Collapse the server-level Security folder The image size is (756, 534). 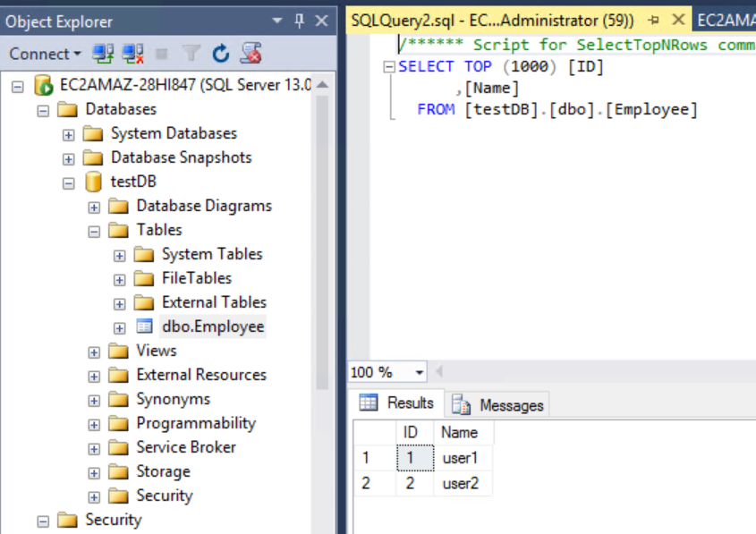click(x=43, y=521)
